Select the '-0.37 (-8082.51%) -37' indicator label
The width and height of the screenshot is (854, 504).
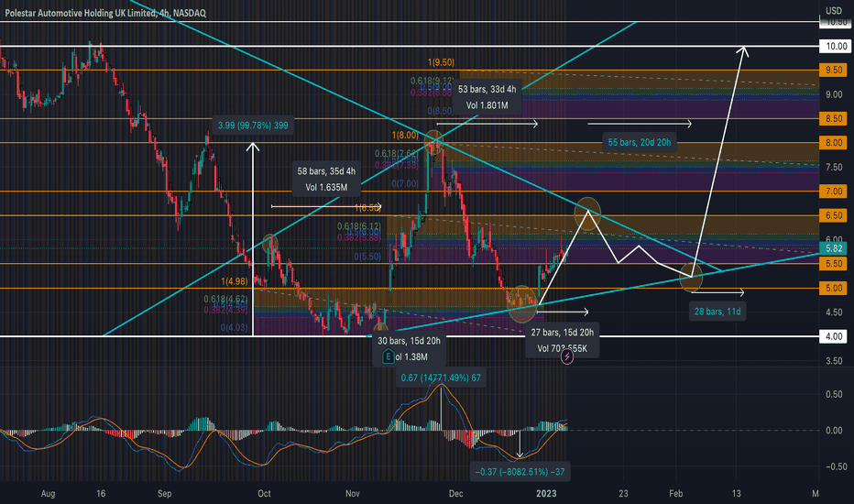pyautogui.click(x=520, y=472)
